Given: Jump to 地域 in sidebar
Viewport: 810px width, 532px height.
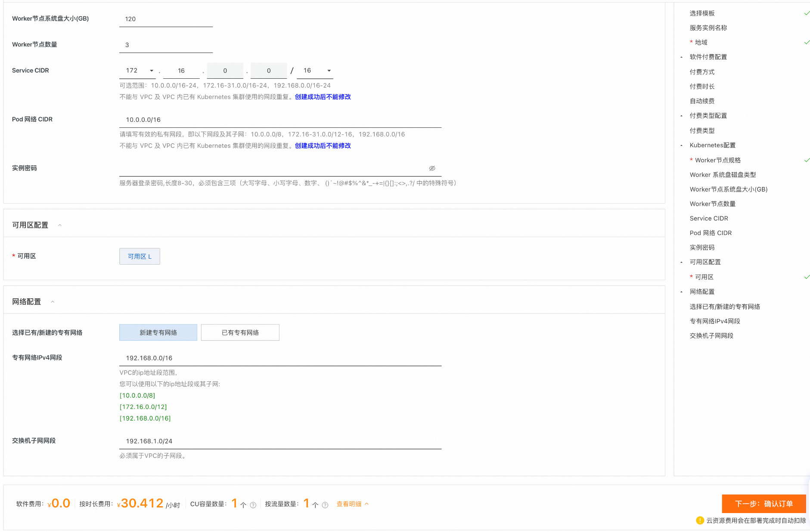Looking at the screenshot, I should (701, 42).
